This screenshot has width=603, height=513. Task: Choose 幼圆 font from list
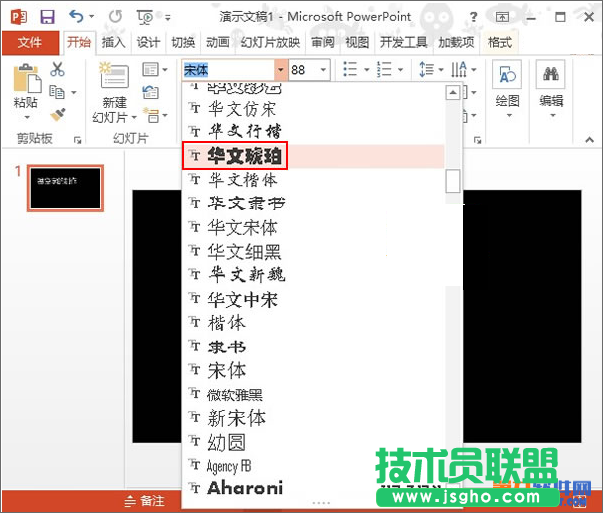(x=313, y=442)
